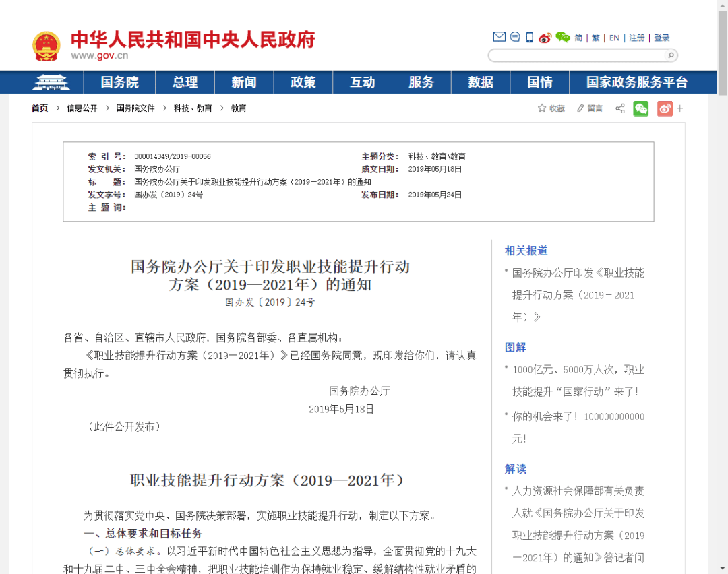
Task: Open the 解读 link 人力资源社会保障部有关负责人答记者问
Action: coord(578,524)
